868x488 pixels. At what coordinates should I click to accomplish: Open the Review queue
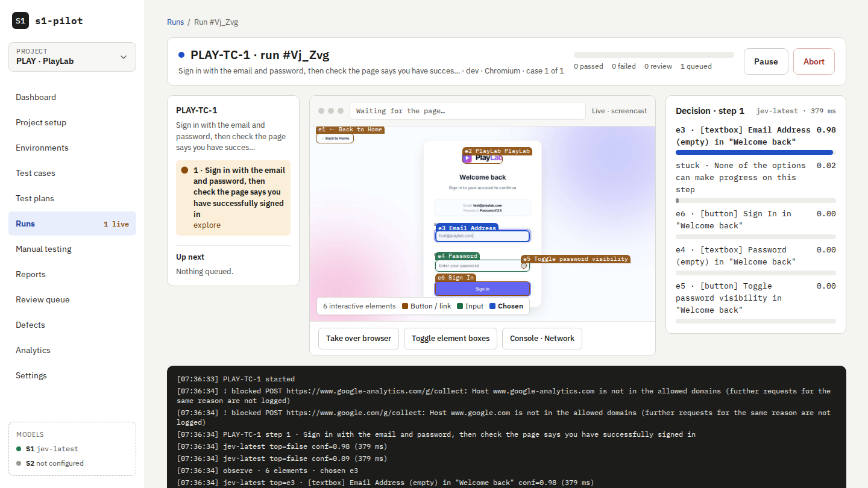pos(72,299)
